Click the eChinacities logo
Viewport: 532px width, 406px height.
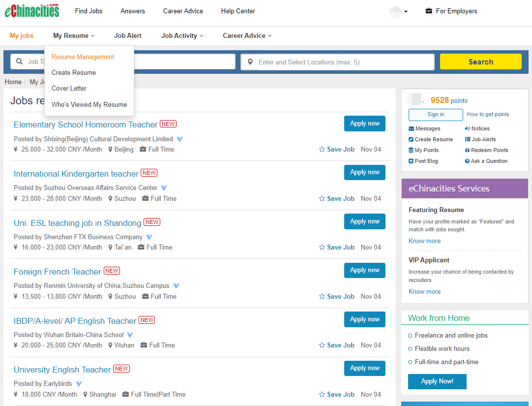point(32,10)
